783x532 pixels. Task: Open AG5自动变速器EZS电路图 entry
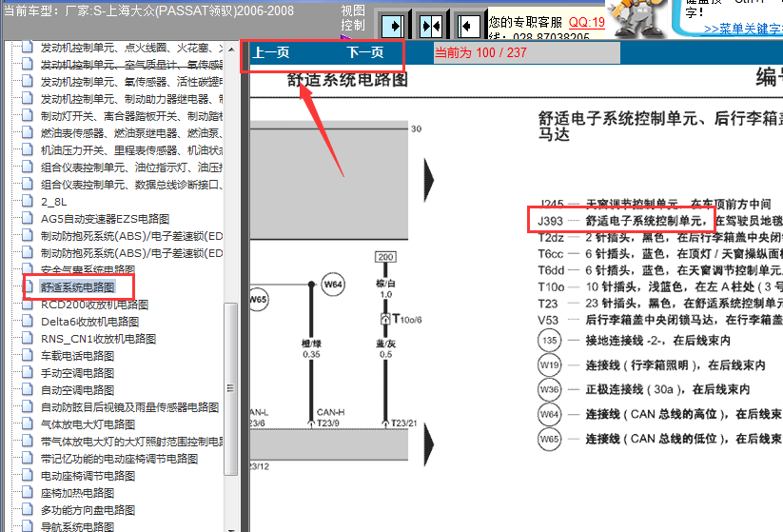105,219
